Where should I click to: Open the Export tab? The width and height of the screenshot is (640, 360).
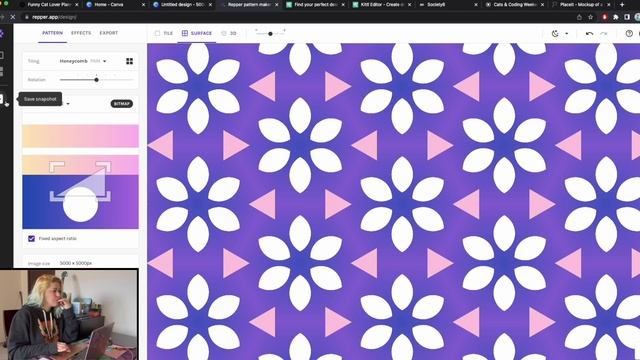coord(109,33)
